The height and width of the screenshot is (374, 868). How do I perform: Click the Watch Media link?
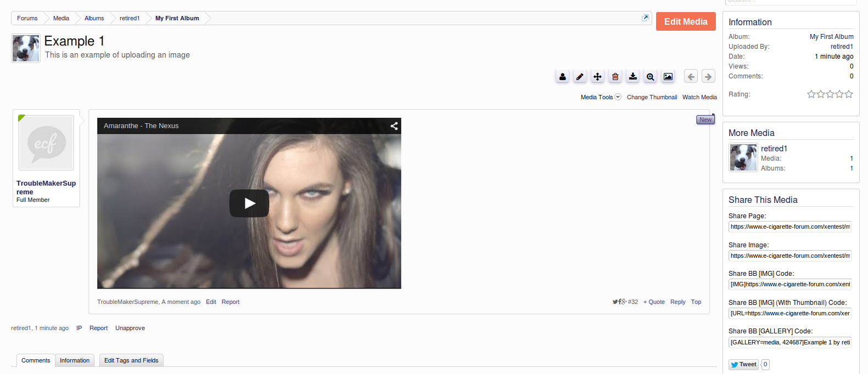(699, 97)
